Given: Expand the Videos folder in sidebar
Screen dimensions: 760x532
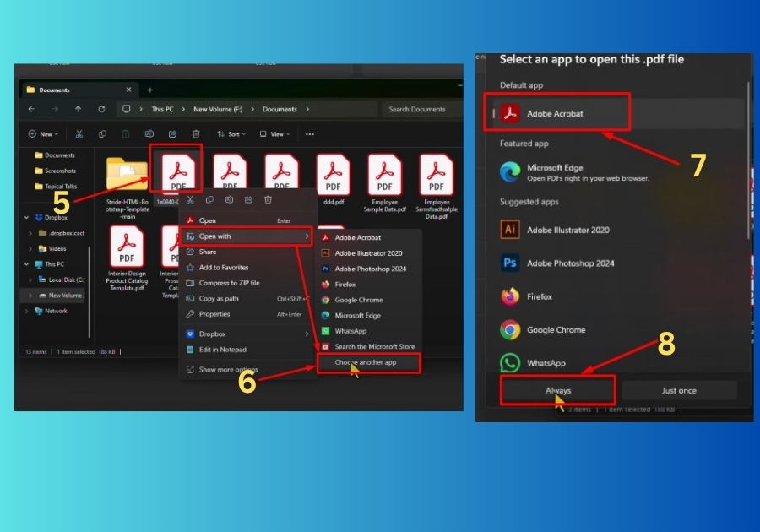Looking at the screenshot, I should [x=30, y=248].
